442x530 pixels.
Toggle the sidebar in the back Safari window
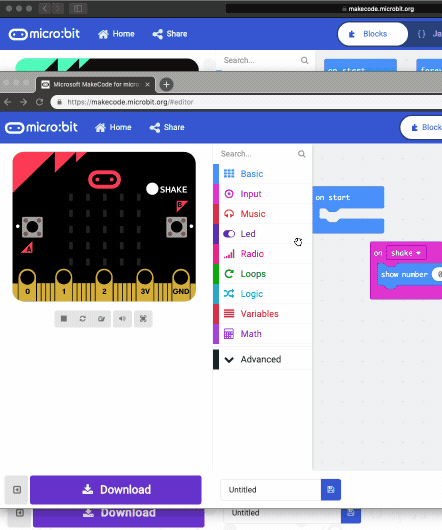(x=78, y=8)
